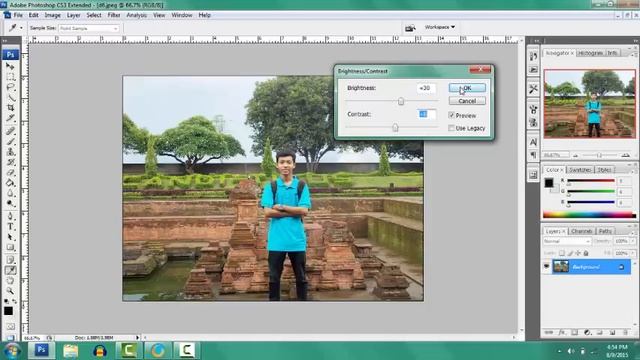Select the Shape tool

[10, 248]
